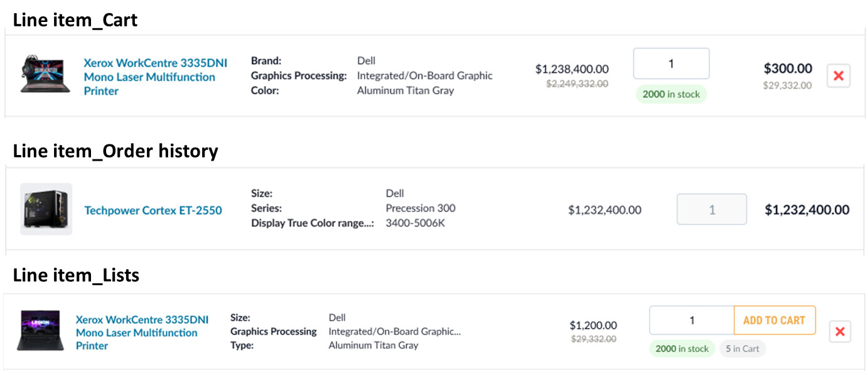The image size is (868, 371).
Task: Click the 2000 in stock badge in Lists
Action: click(x=682, y=348)
